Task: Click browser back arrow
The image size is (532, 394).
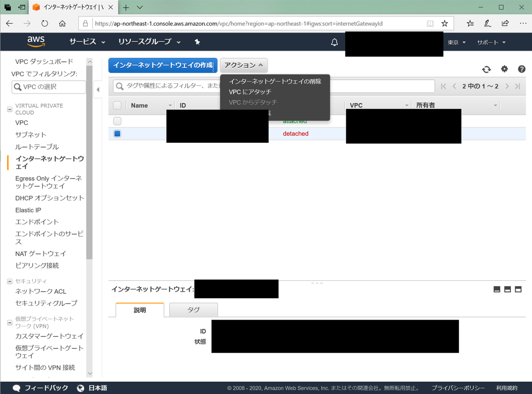Action: (x=10, y=23)
